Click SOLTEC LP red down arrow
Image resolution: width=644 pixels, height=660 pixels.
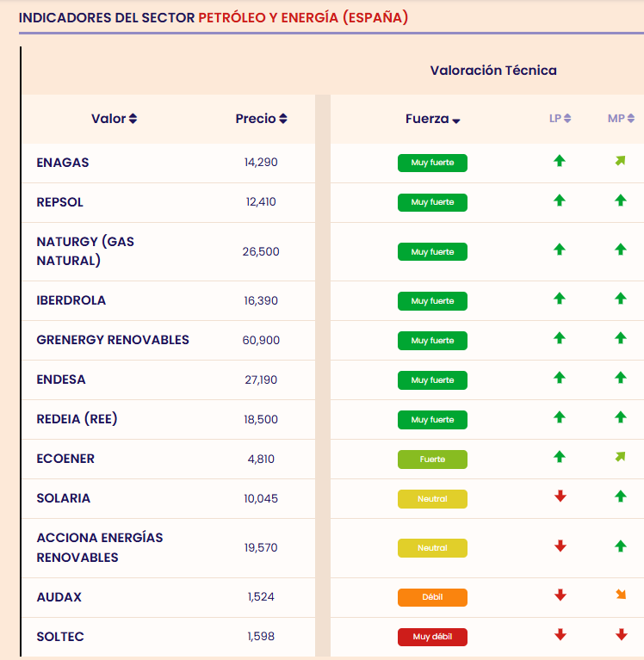[560, 634]
